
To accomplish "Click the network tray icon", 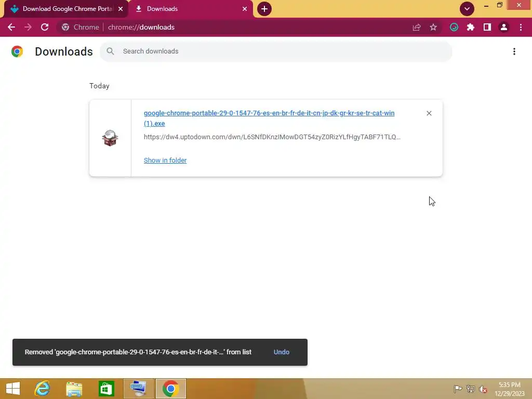I will (x=470, y=389).
